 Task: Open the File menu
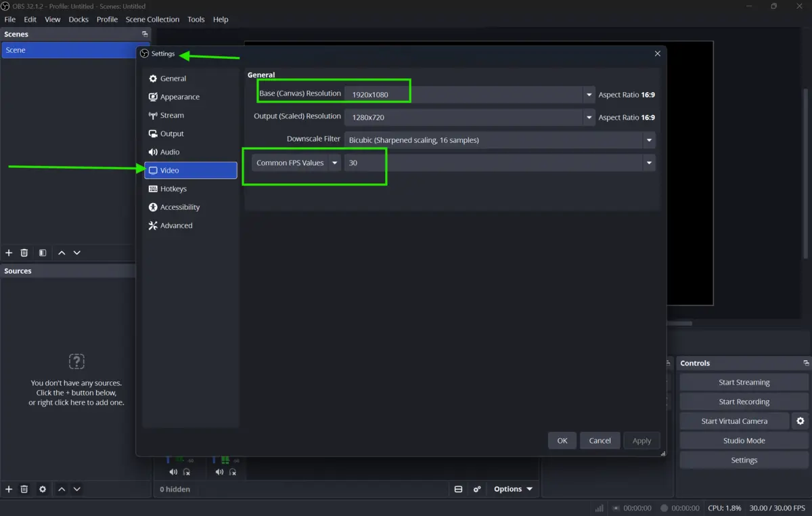point(10,19)
